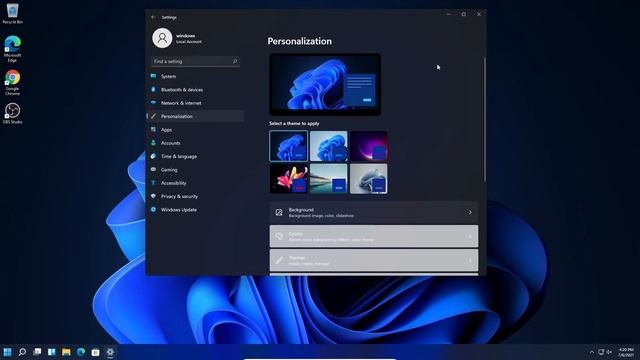Go back with the Settings back arrow
The height and width of the screenshot is (360, 640).
153,17
